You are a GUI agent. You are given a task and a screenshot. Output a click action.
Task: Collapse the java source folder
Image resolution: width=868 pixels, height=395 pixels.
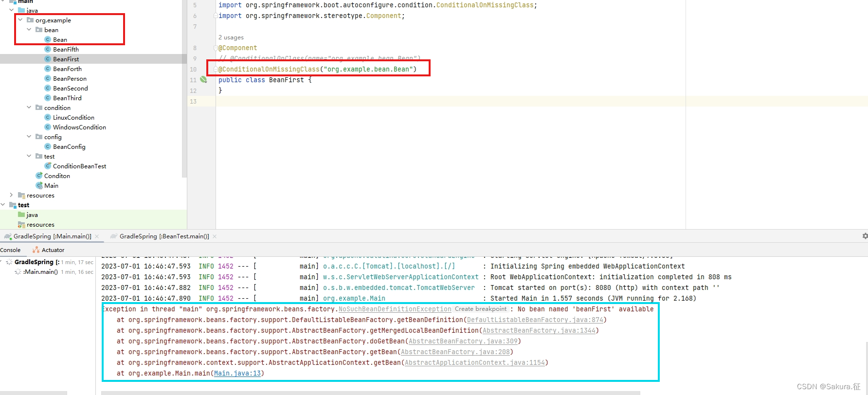point(12,10)
